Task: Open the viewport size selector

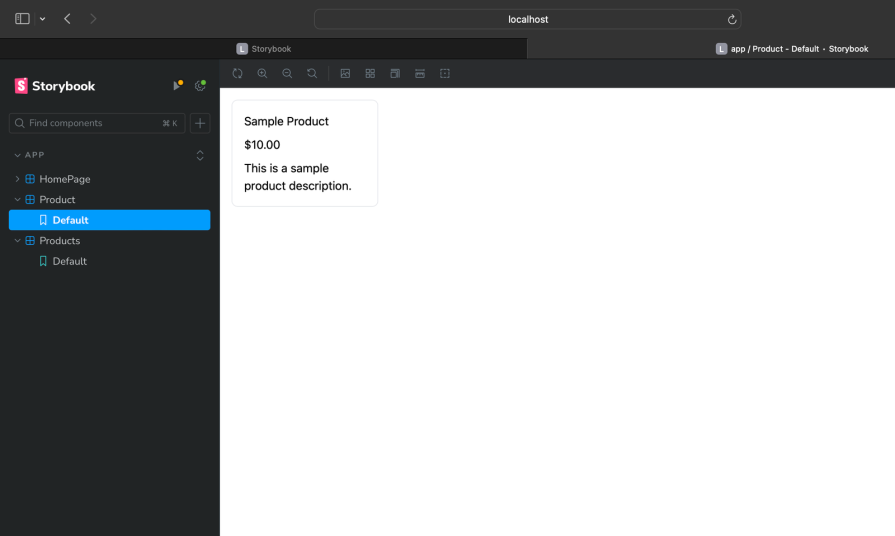Action: click(x=395, y=74)
